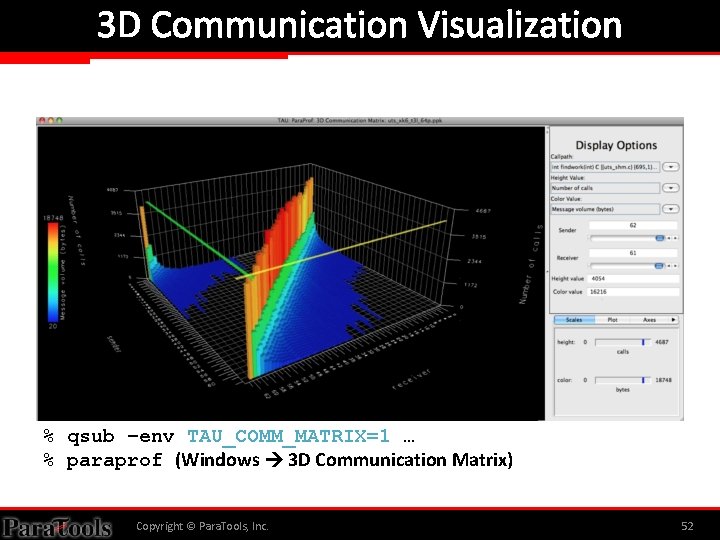Switch to the Axes tab

pyautogui.click(x=649, y=320)
